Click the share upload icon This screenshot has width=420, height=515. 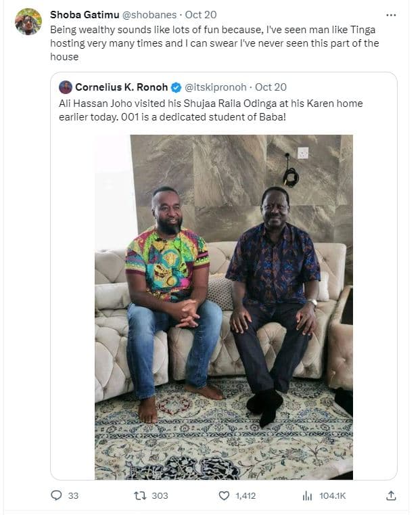click(391, 496)
